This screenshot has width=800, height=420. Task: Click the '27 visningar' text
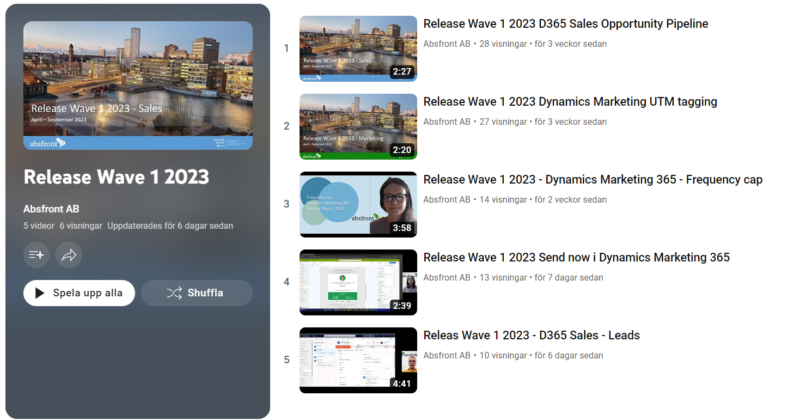tap(503, 122)
